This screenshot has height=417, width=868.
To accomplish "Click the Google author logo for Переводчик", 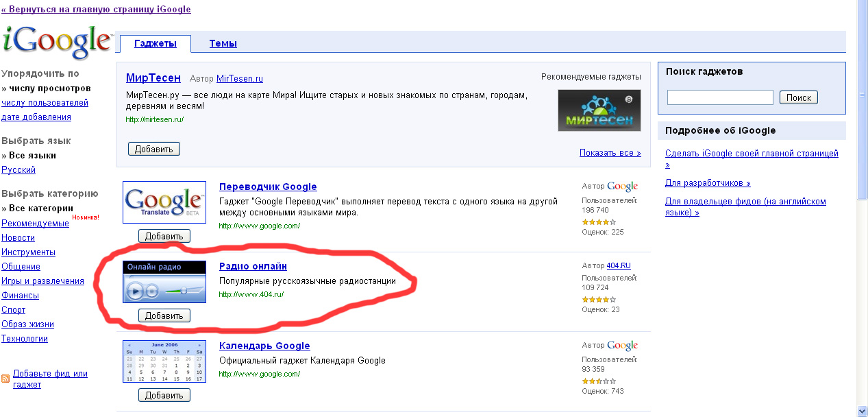I will [622, 186].
